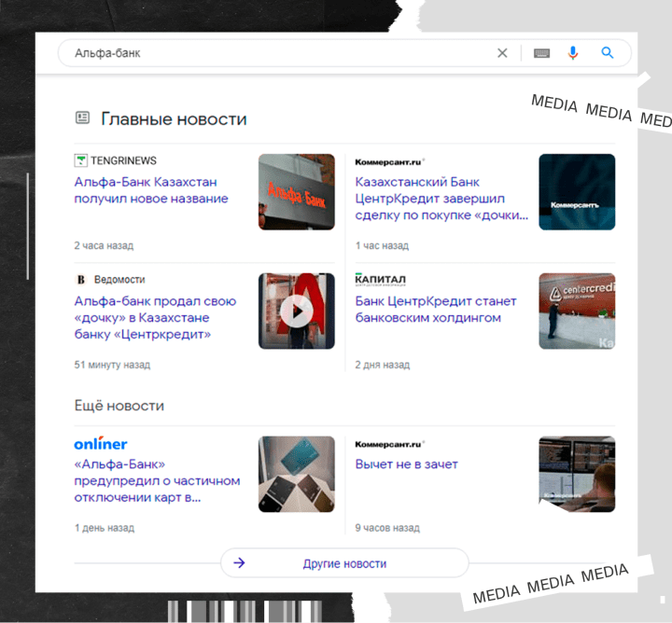
Task: Click the blue magnifier search icon
Action: [x=608, y=52]
